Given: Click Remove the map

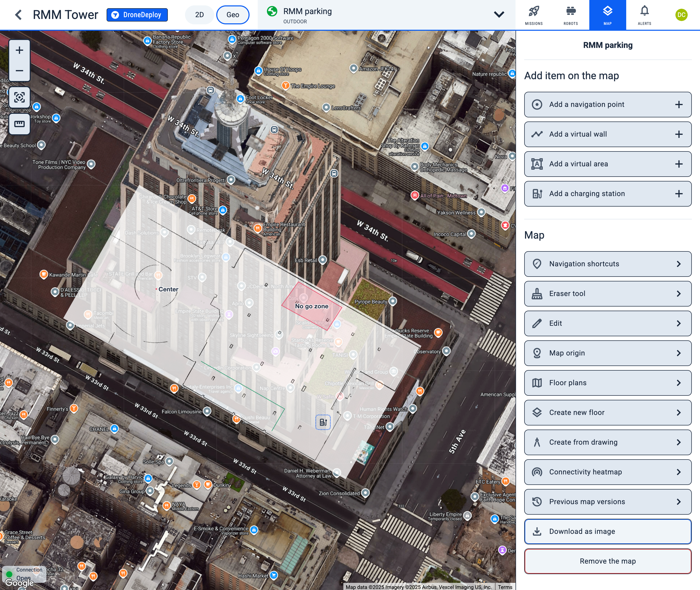Looking at the screenshot, I should tap(608, 561).
